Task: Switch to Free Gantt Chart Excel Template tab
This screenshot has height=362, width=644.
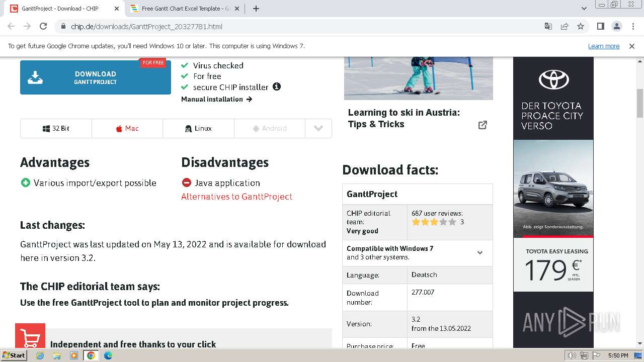Action: (x=186, y=9)
